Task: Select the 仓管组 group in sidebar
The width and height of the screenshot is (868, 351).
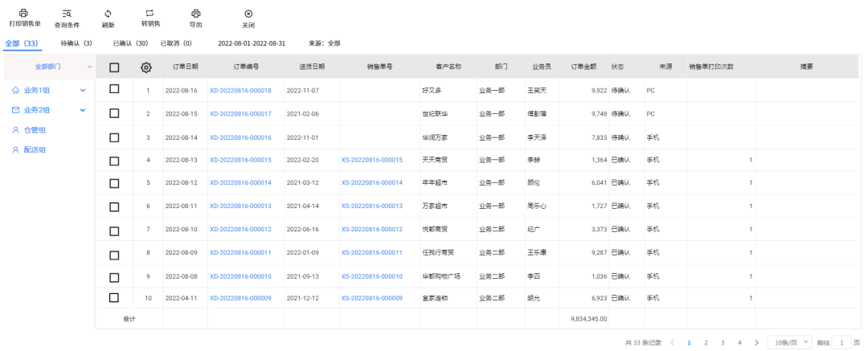Action: (x=34, y=129)
